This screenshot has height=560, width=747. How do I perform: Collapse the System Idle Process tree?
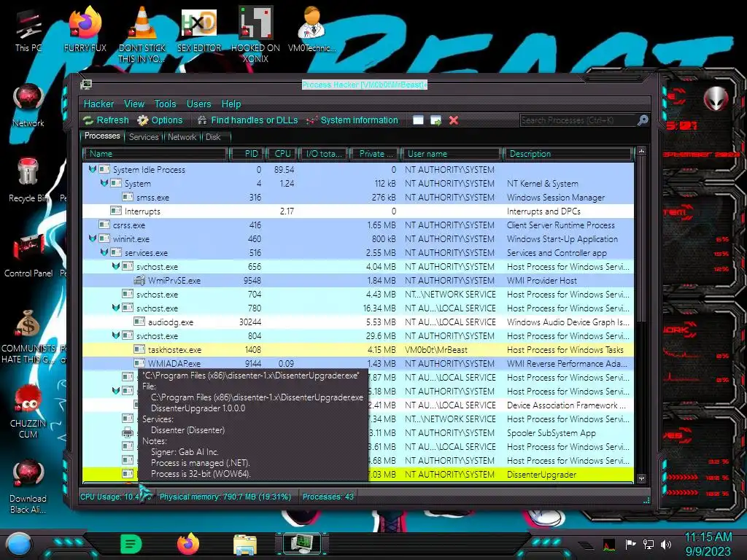click(x=93, y=169)
